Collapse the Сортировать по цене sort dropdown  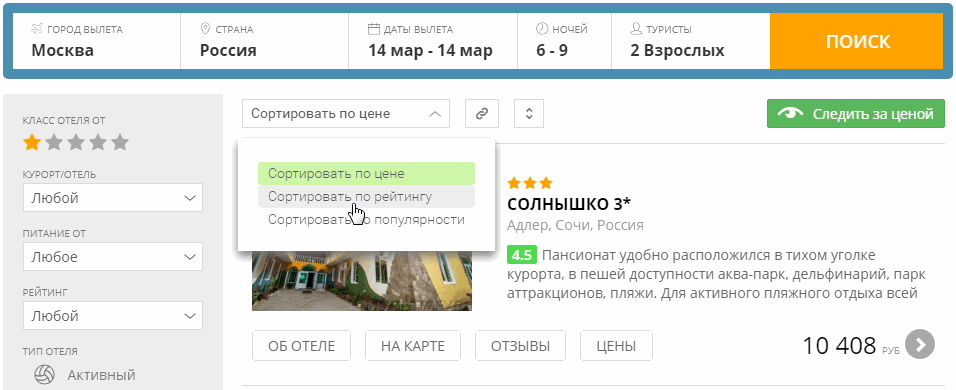coord(346,113)
